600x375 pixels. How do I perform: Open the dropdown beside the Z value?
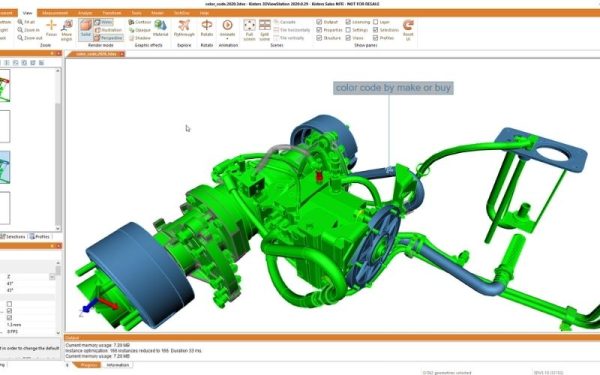[x=52, y=276]
